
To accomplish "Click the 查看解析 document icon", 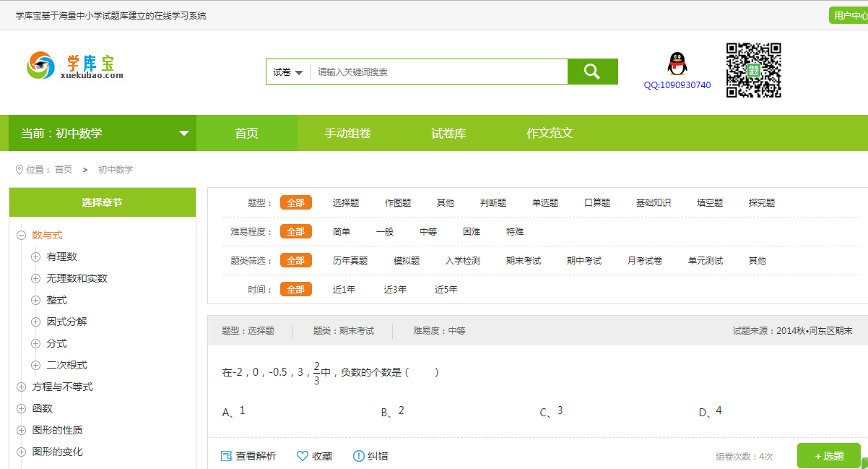I will coord(226,456).
